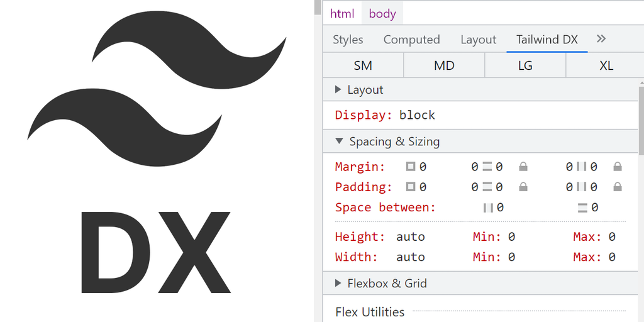Select the MD breakpoint button

click(x=444, y=65)
